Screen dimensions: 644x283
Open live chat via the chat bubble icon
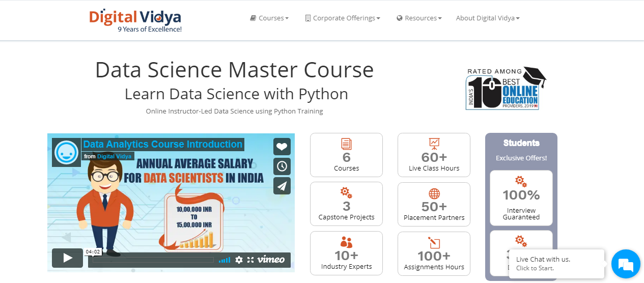625,264
